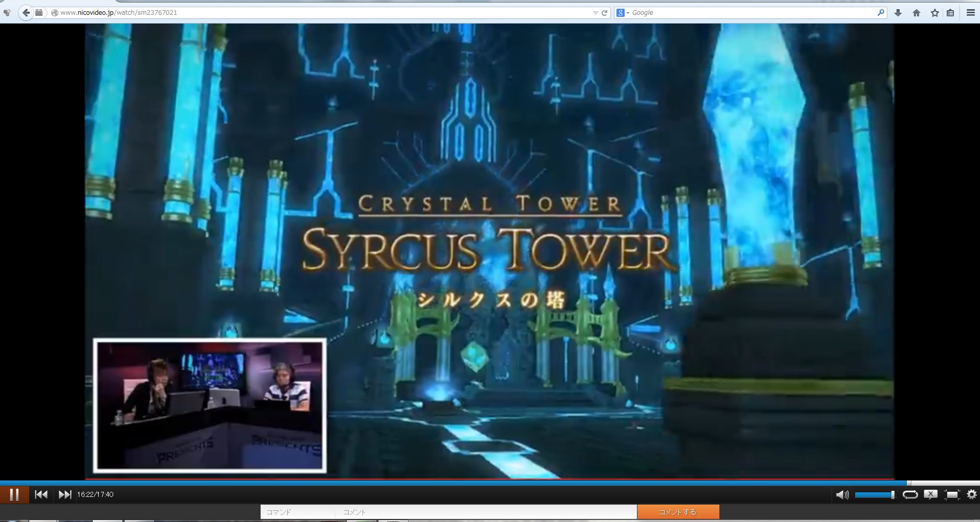
Task: Show the bookmarks list icon
Action: (x=950, y=13)
